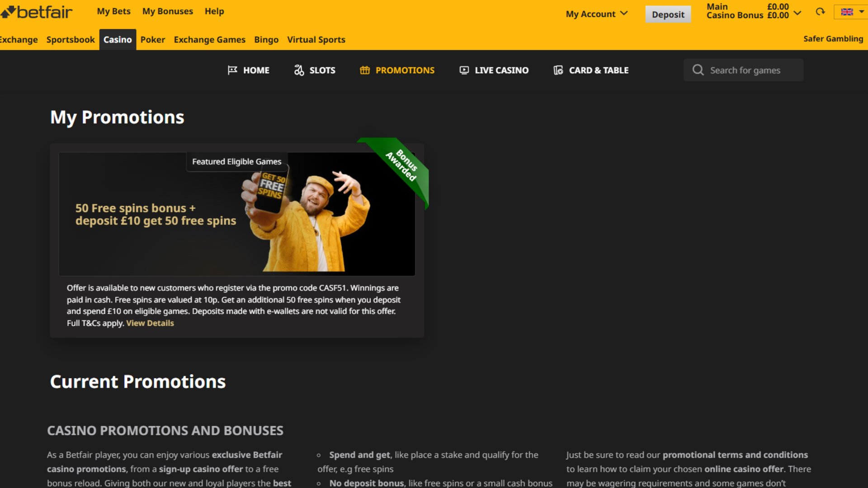Open My Bets

113,11
